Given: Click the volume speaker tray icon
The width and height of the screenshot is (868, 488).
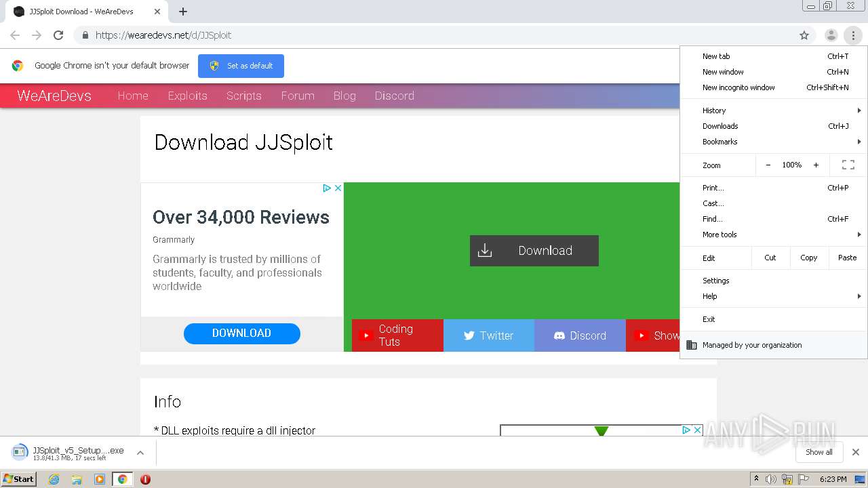Looking at the screenshot, I should click(x=771, y=479).
